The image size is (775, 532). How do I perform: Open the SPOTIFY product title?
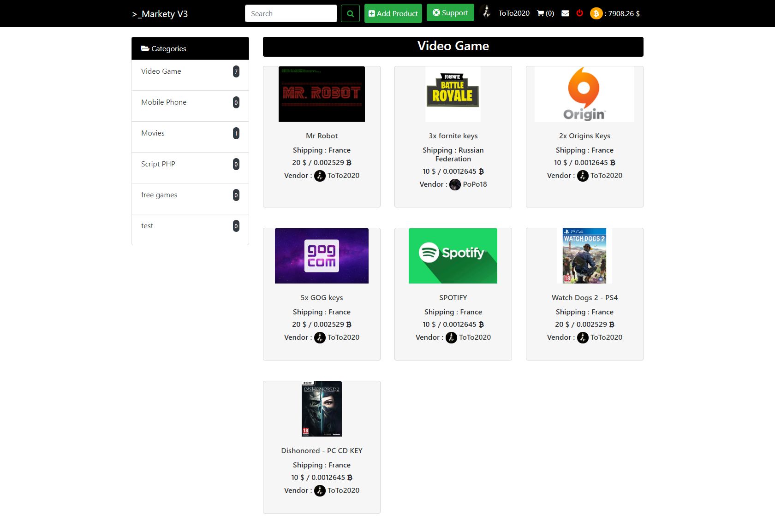(453, 298)
